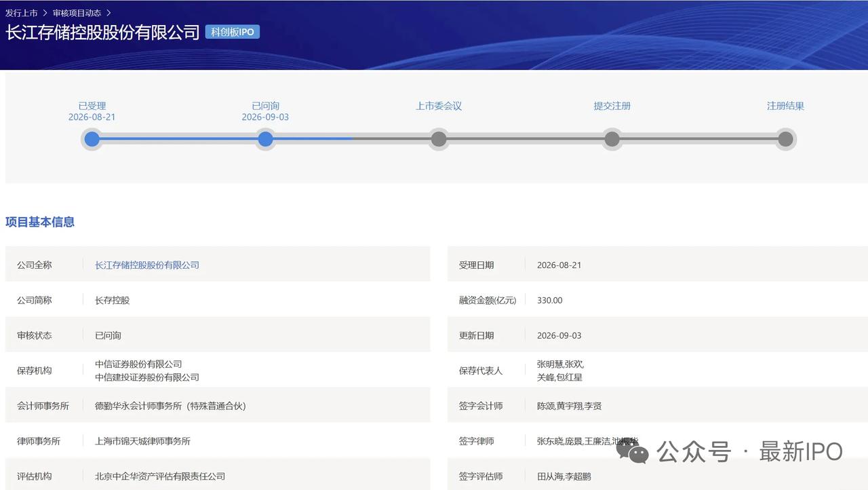Click the 融资金额 value 330.00
Image resolution: width=868 pixels, height=490 pixels.
click(x=549, y=300)
